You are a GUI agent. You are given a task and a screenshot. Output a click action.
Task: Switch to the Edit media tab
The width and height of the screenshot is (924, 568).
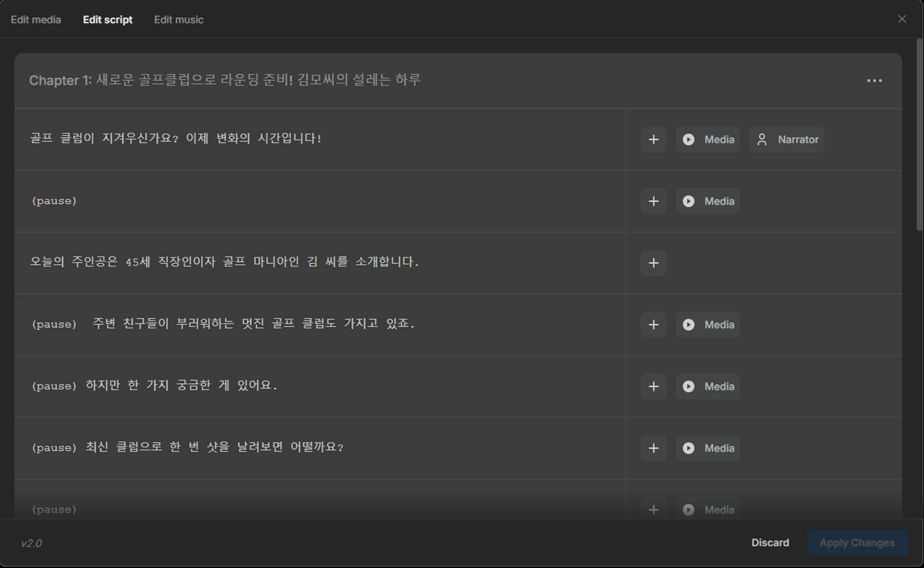click(x=35, y=20)
